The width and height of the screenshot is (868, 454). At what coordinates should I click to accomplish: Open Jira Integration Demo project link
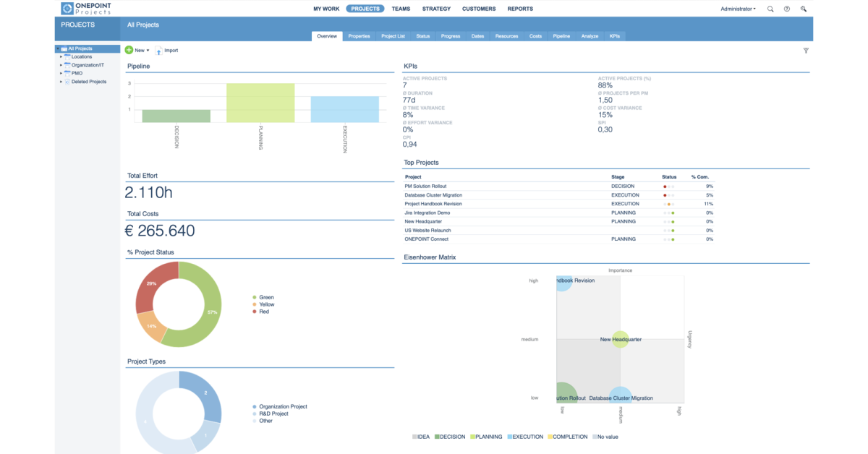click(427, 213)
